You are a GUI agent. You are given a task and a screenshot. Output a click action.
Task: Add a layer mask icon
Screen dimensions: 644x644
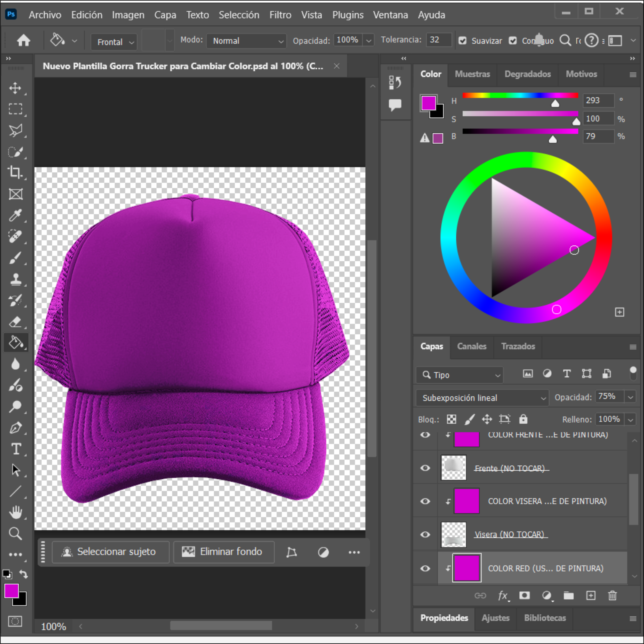click(524, 595)
